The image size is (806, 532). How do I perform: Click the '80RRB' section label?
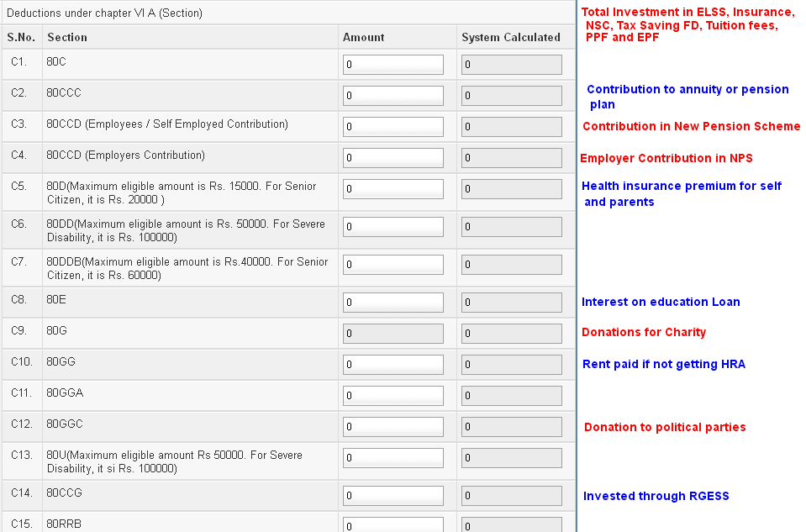click(x=64, y=524)
